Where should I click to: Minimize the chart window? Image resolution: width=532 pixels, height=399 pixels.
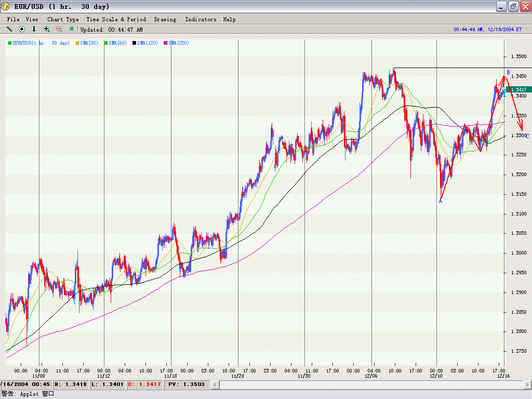(501, 6)
